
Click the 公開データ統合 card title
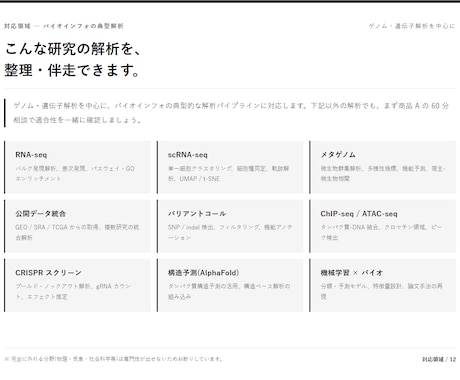[x=40, y=214]
